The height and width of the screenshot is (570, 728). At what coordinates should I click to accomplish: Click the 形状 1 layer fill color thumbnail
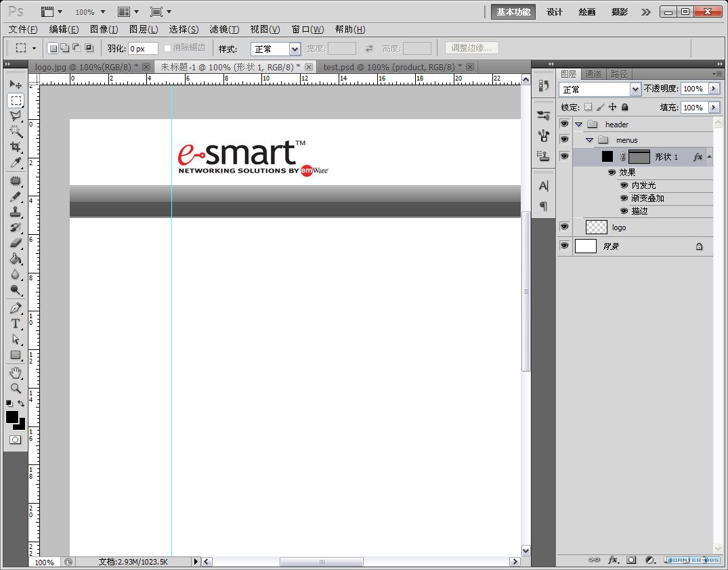pyautogui.click(x=607, y=156)
